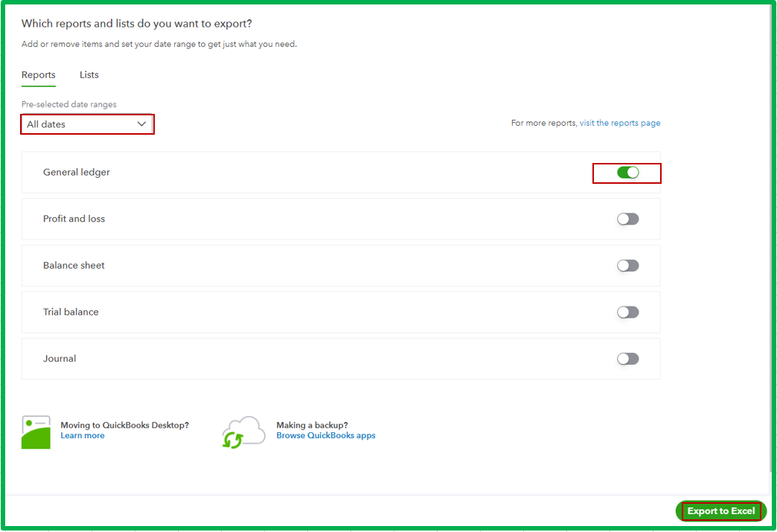Click the Pre-selected date ranges label
Screen dimensions: 777x532
(69, 104)
